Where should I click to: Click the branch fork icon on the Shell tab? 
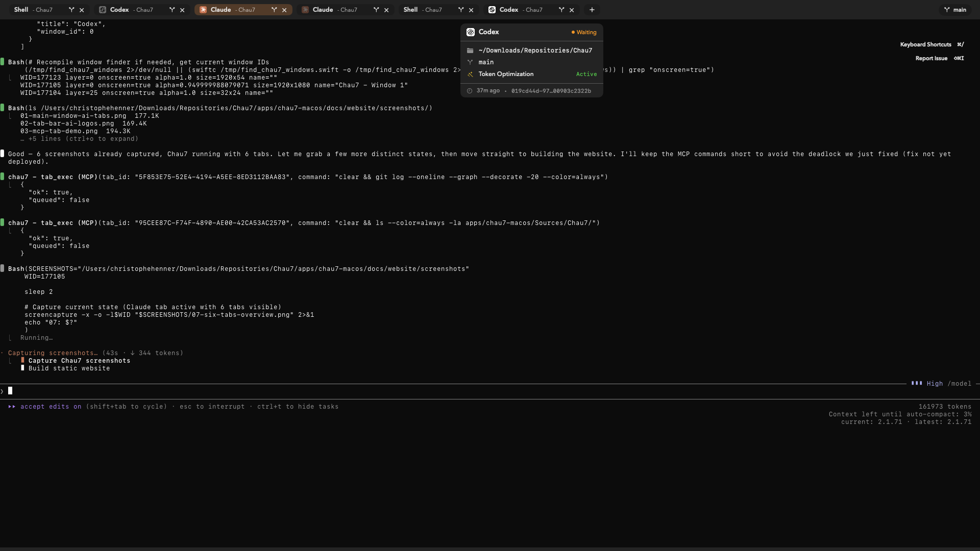(x=71, y=10)
